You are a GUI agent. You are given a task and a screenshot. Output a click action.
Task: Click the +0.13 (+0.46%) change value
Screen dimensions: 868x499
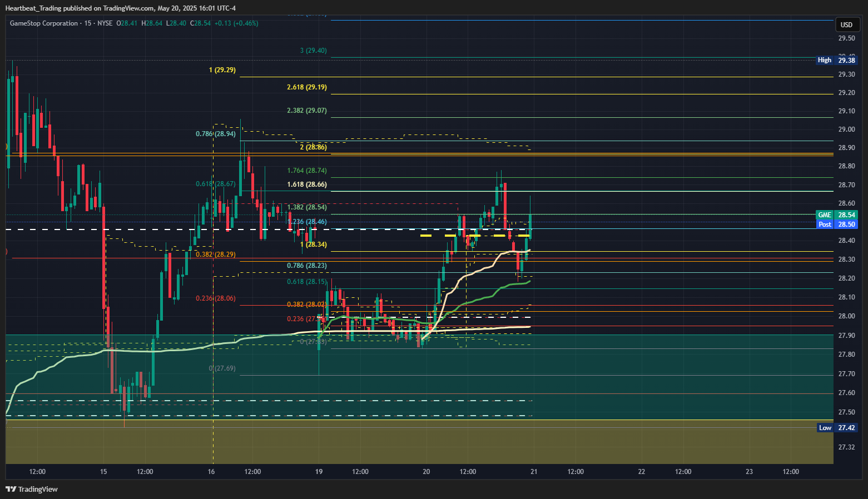pos(236,23)
